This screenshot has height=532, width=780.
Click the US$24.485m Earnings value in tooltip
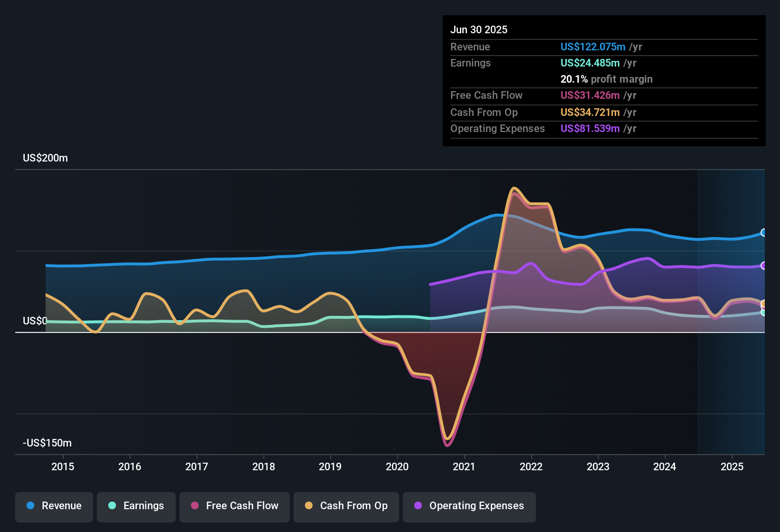click(590, 63)
